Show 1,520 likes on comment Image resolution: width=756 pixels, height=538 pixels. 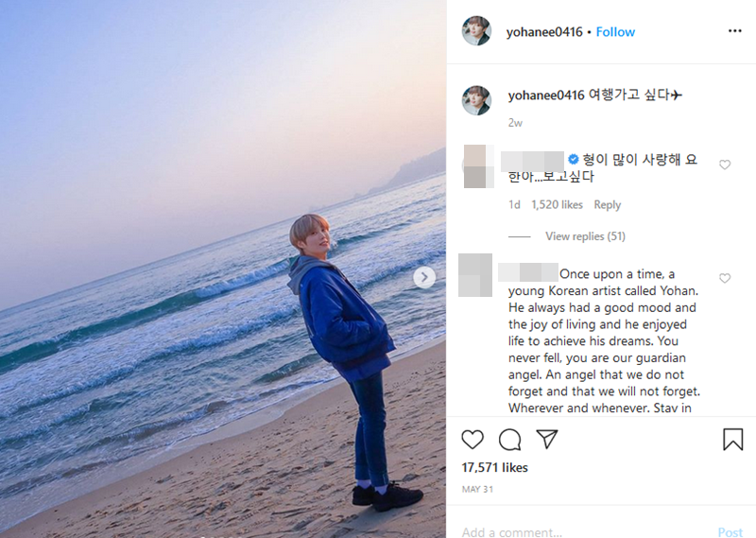tap(557, 205)
